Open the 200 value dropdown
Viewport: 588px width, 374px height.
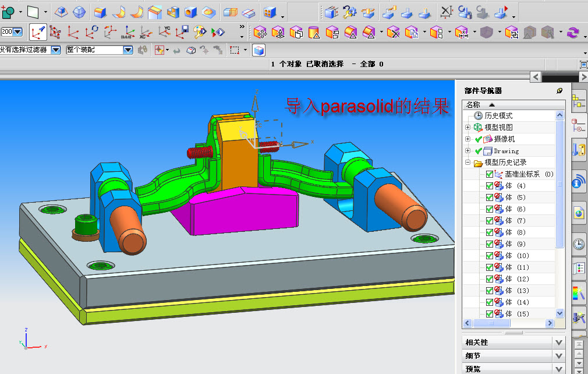[x=17, y=32]
